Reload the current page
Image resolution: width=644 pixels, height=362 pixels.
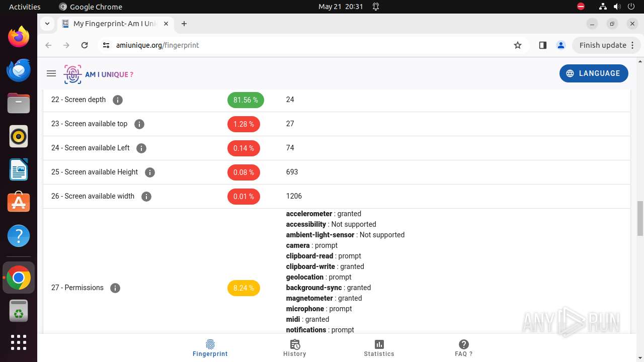[x=85, y=45]
